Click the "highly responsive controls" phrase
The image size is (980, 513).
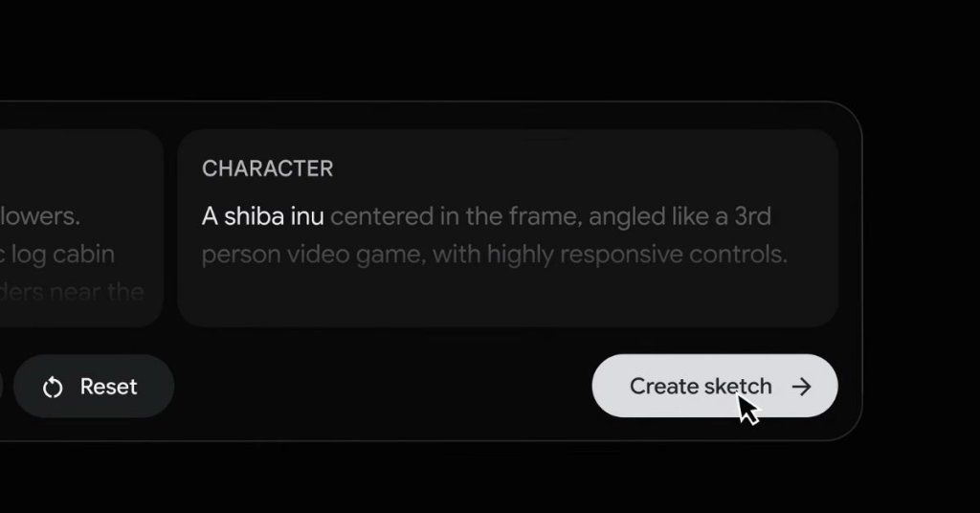[x=636, y=255]
